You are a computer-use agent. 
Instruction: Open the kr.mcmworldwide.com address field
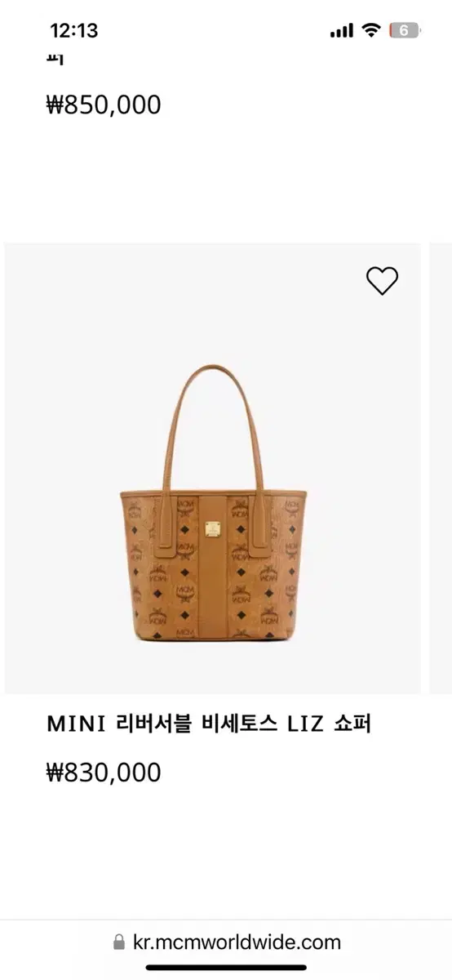pyautogui.click(x=226, y=942)
